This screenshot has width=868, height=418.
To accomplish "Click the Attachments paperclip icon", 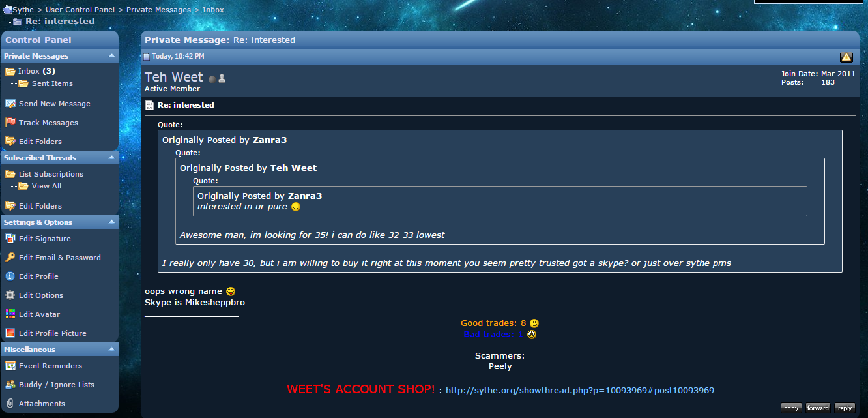I will (10, 404).
